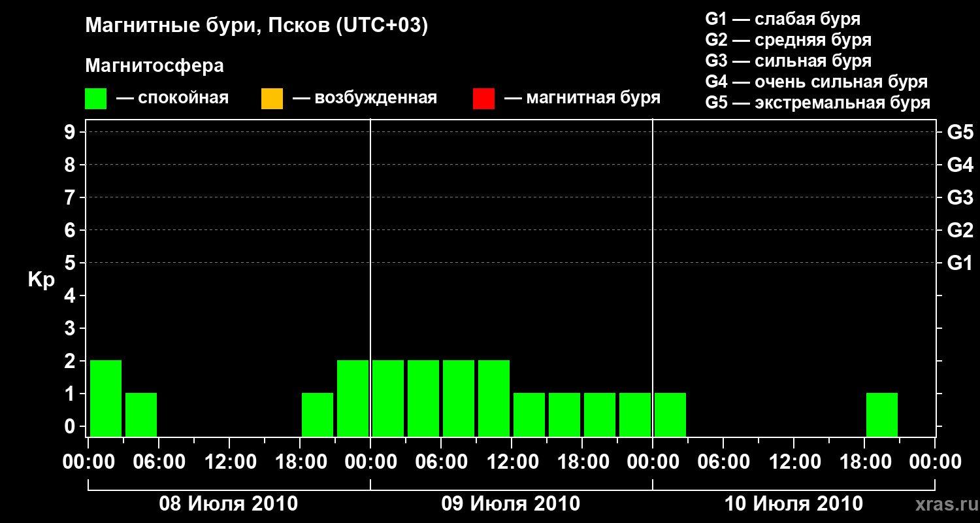Image resolution: width=980 pixels, height=523 pixels.
Task: Click the '12:00' tick label above 08 Июля 2010
Action: [229, 462]
